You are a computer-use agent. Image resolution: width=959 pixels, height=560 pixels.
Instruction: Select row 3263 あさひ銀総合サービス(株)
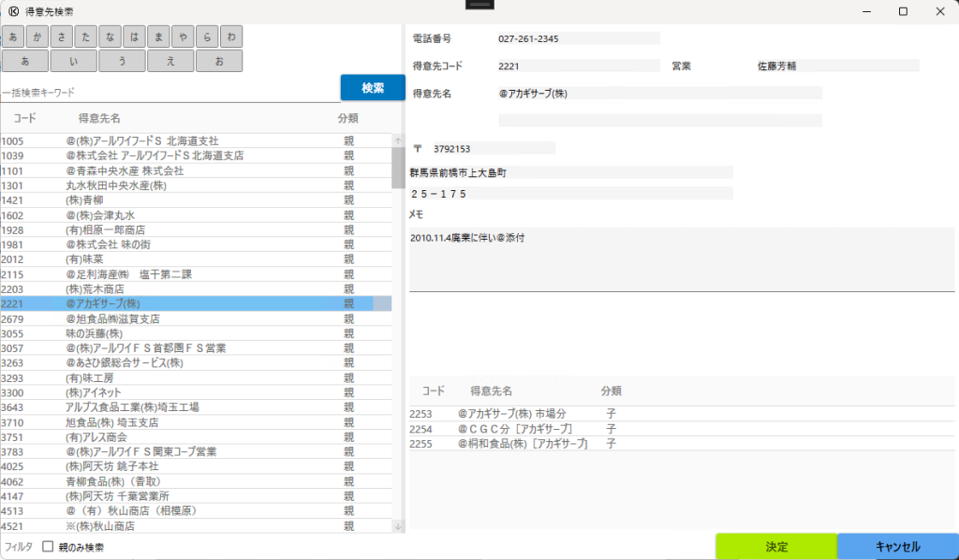click(x=196, y=363)
